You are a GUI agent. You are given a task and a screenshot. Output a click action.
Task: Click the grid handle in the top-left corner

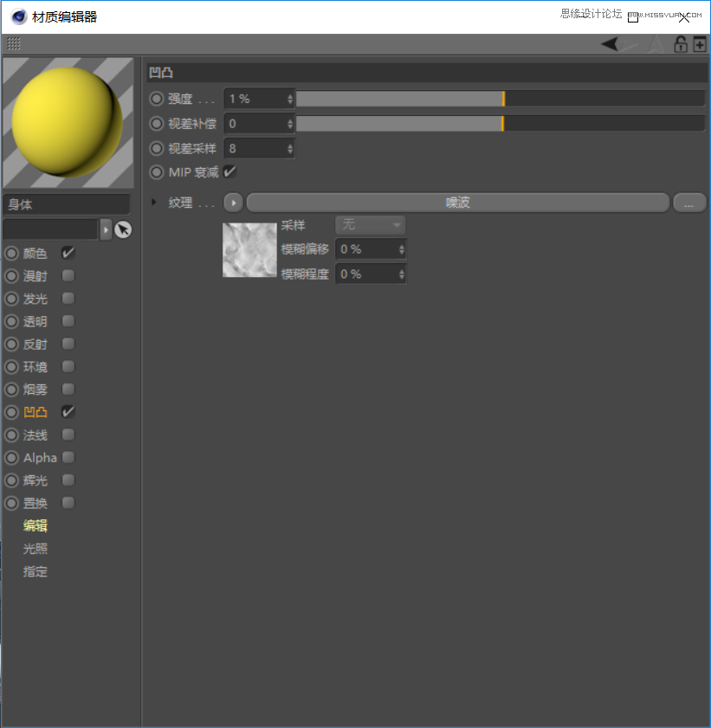[12, 43]
